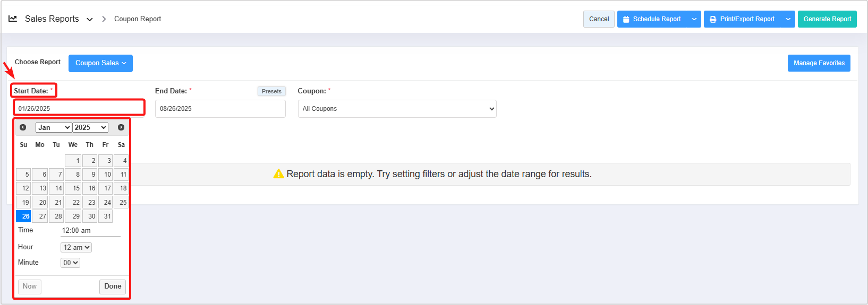The image size is (868, 305).
Task: Expand the Print/Export Report dropdown arrow
Action: (788, 19)
